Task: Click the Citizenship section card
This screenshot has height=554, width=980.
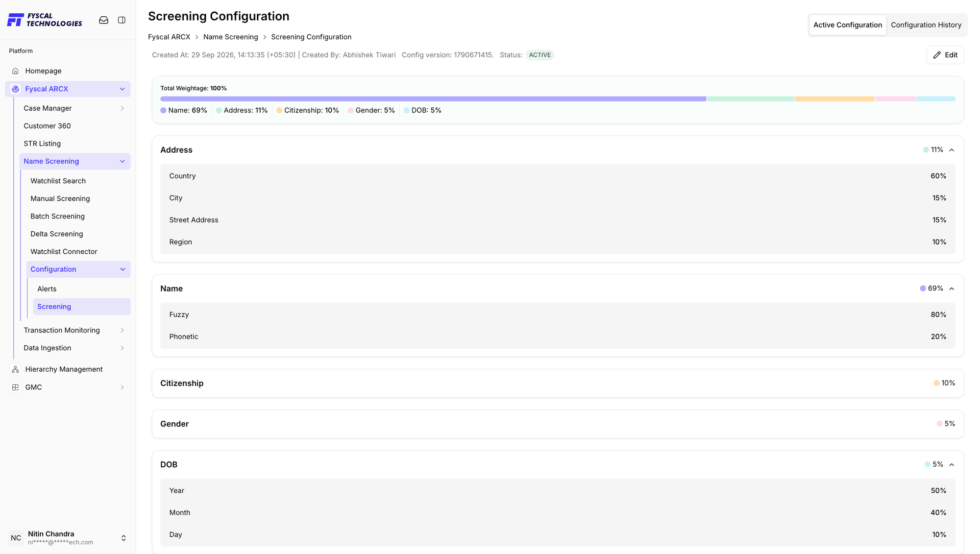Action: [557, 383]
